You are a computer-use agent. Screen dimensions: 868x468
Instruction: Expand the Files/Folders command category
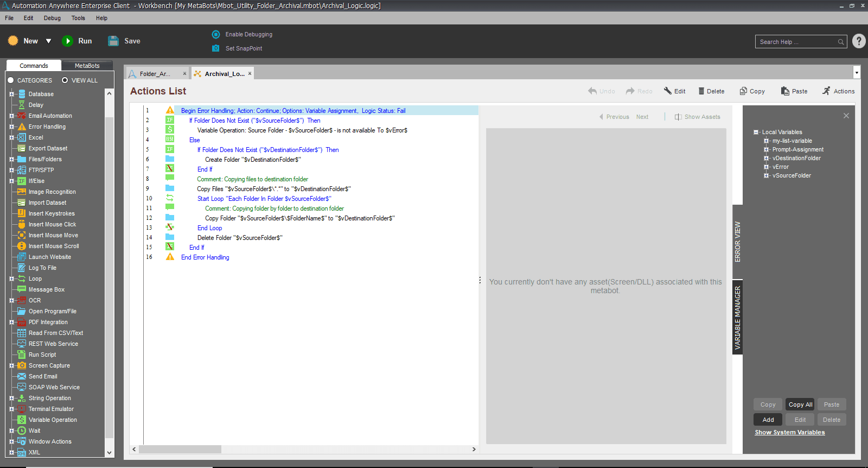coord(11,159)
